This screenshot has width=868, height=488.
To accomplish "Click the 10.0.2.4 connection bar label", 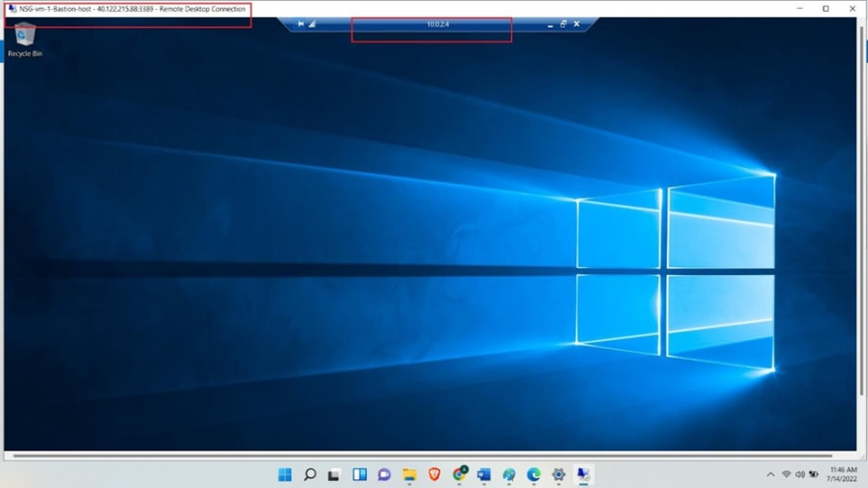I will pyautogui.click(x=438, y=25).
